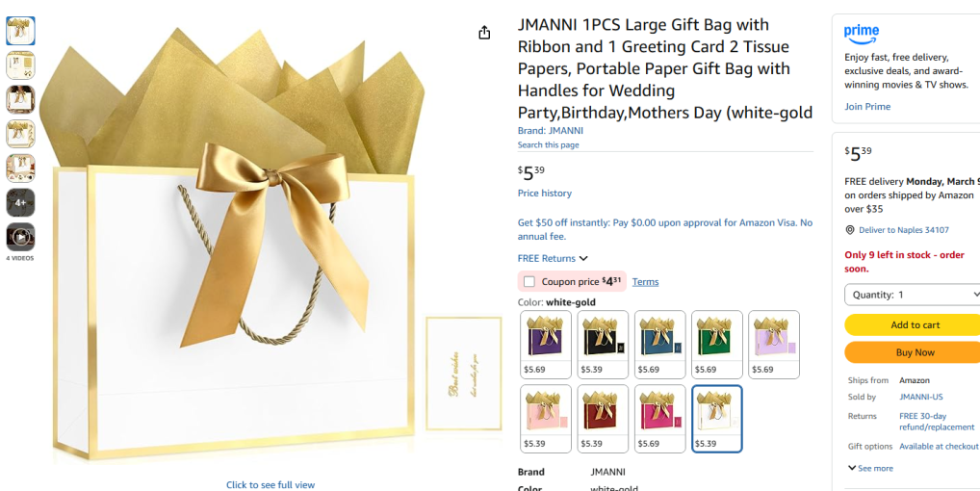Open the Price history link

coord(545,194)
